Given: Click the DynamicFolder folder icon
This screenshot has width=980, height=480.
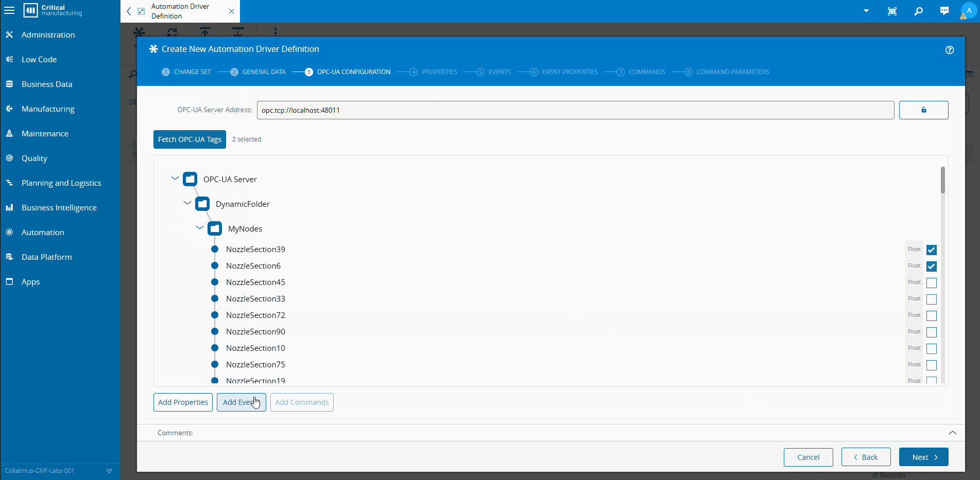Looking at the screenshot, I should [x=202, y=204].
